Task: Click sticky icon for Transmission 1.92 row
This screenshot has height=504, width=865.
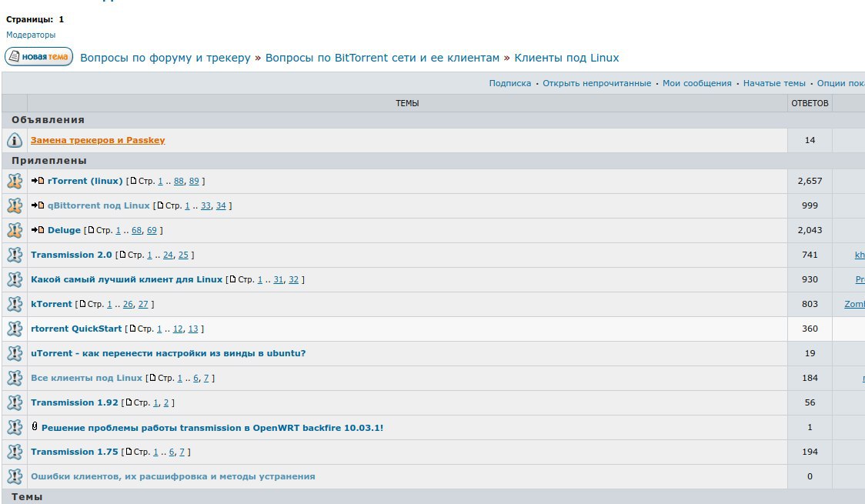Action: [x=15, y=402]
